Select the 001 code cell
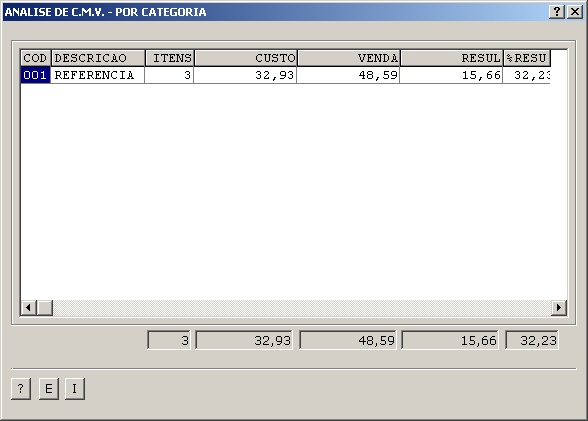The height and width of the screenshot is (421, 588). click(36, 75)
